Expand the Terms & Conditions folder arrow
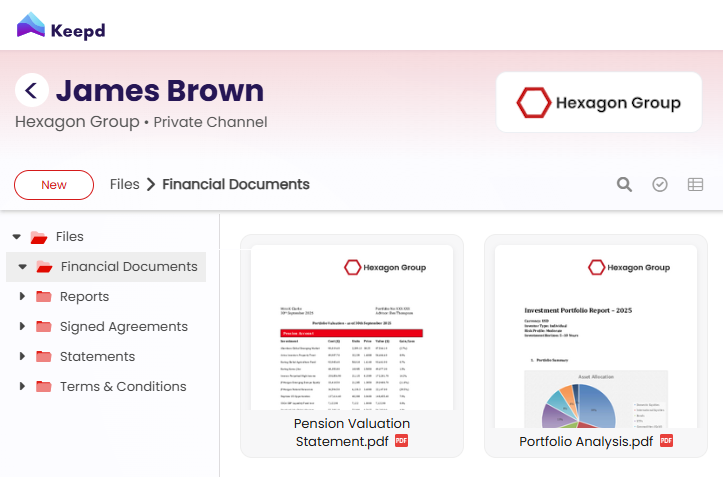 (x=22, y=386)
